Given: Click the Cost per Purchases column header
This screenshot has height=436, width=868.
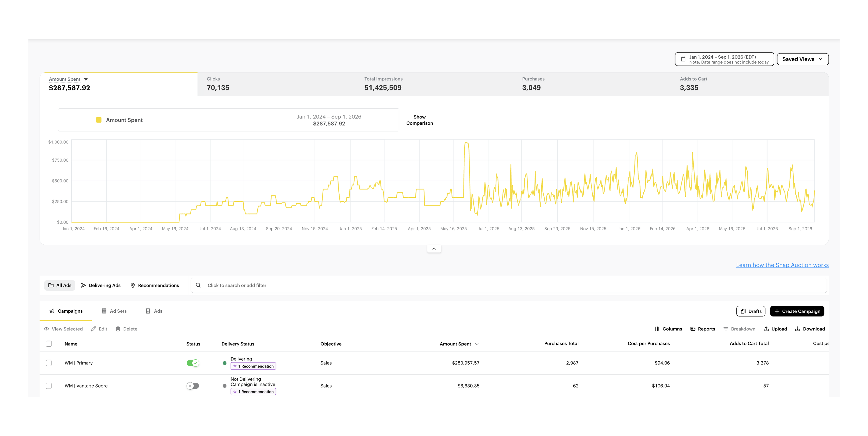Looking at the screenshot, I should 649,344.
